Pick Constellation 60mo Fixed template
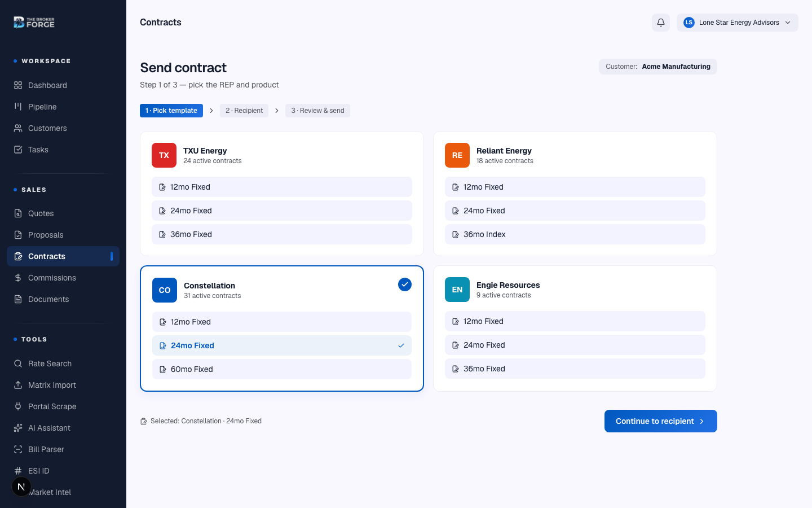The image size is (812, 508). click(282, 369)
